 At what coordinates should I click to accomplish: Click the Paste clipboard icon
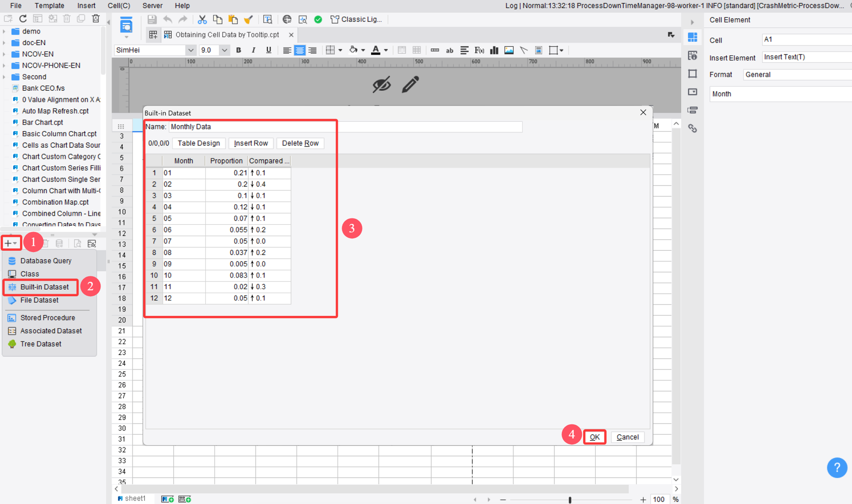[x=233, y=20]
